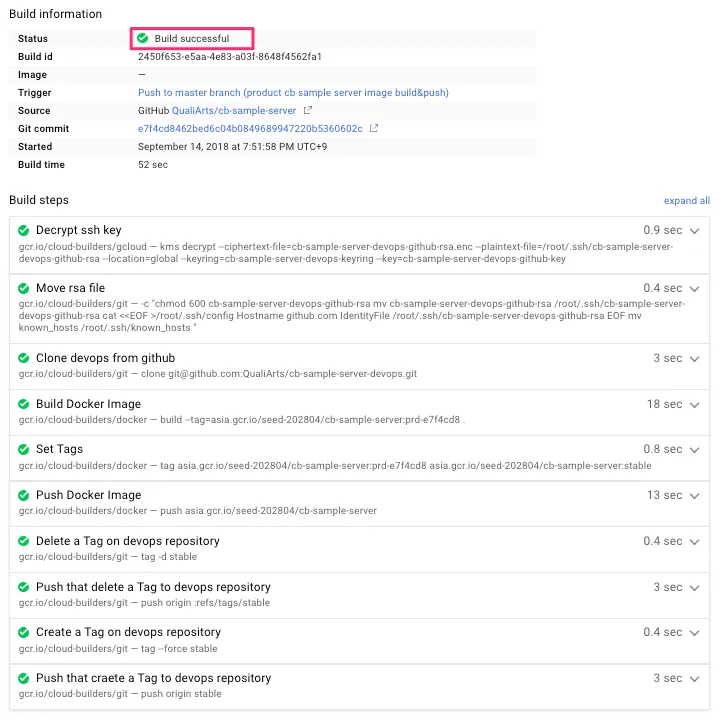The image size is (727, 722).
Task: Expand Create a Tag on devops repository chevron
Action: pyautogui.click(x=695, y=632)
